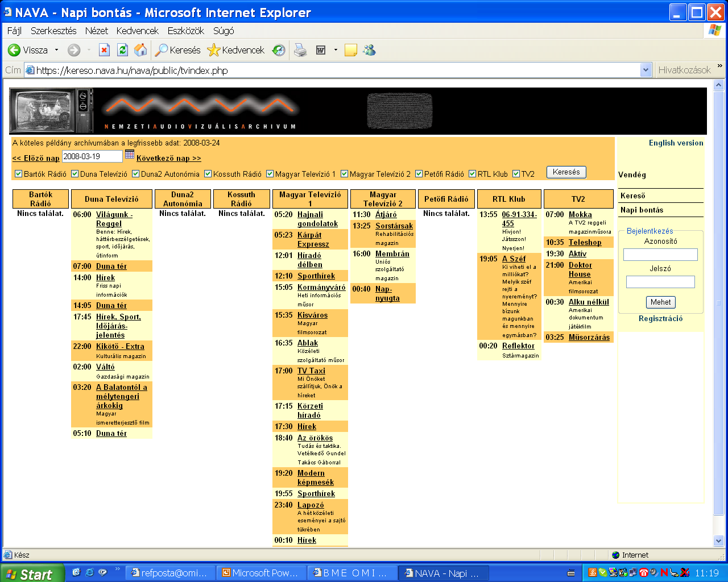
Task: Expand the Hivatkozások links chevron
Action: click(719, 66)
